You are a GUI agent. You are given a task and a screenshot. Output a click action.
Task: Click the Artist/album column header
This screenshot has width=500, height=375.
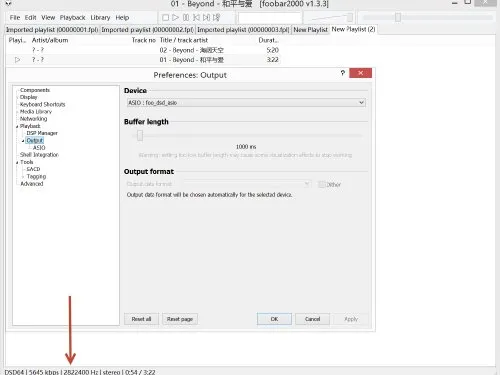[50, 40]
